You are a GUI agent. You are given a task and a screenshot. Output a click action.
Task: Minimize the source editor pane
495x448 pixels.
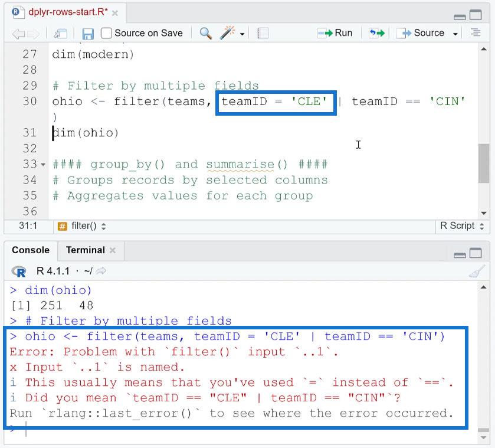[x=460, y=17]
